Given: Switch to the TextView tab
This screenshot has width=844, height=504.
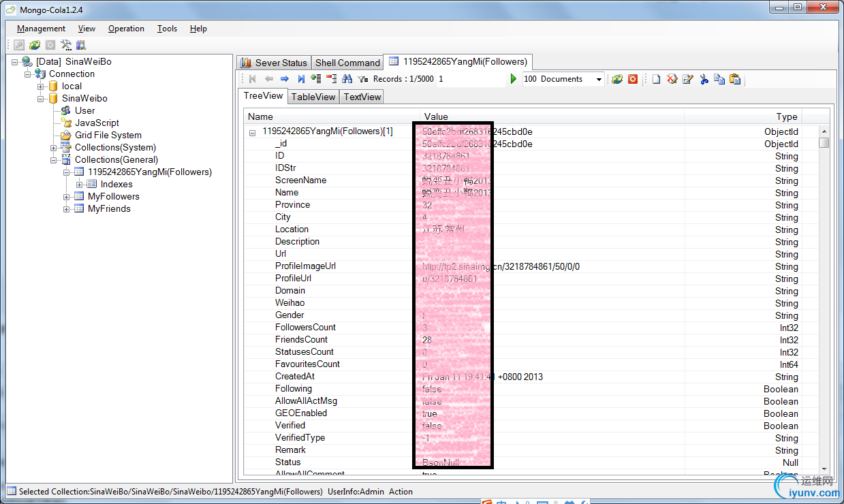Looking at the screenshot, I should click(x=362, y=97).
